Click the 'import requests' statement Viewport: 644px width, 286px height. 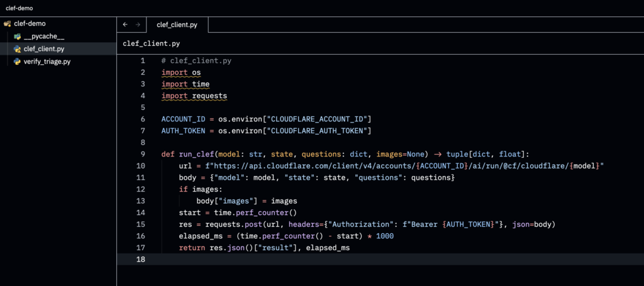pyautogui.click(x=194, y=96)
